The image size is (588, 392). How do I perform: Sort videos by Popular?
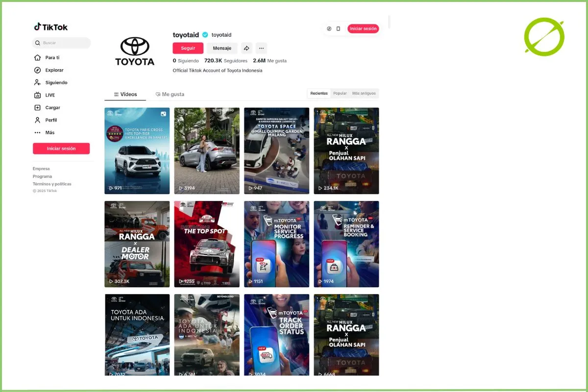click(340, 93)
